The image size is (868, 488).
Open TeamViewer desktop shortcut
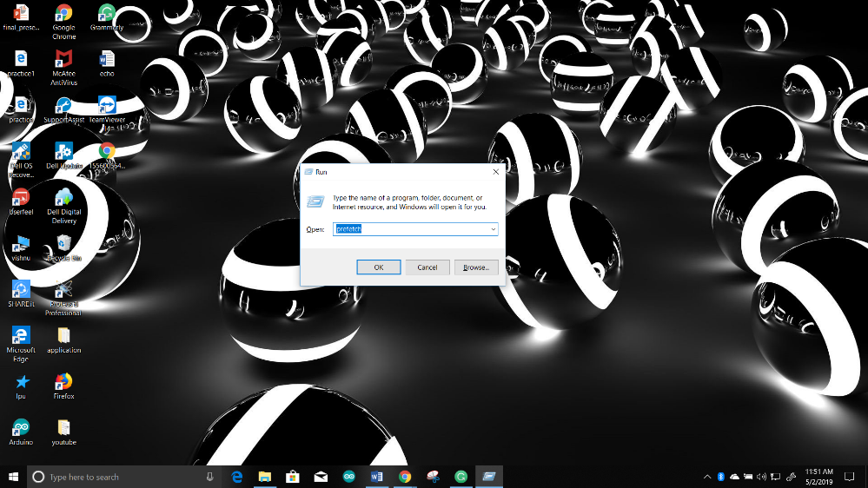pos(106,109)
